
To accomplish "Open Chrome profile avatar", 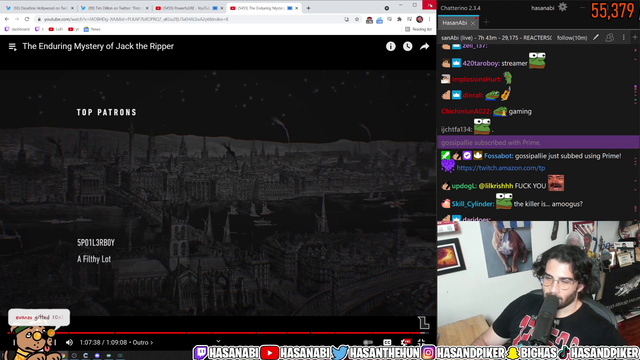I will (419, 19).
